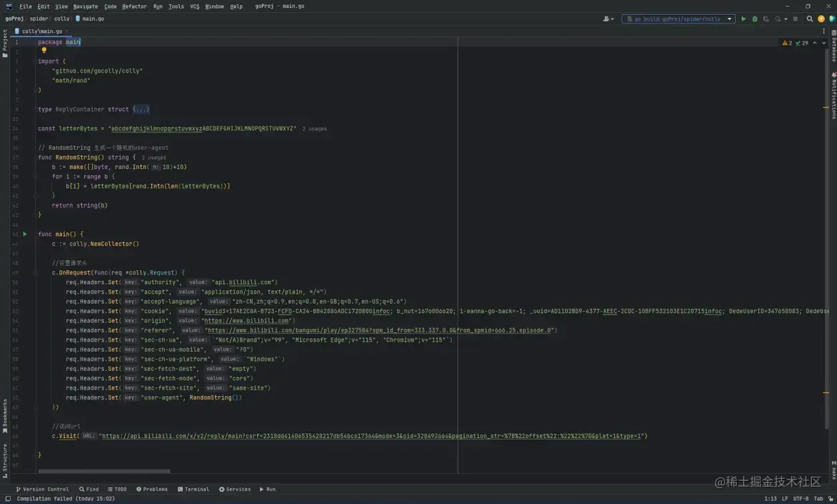The image size is (837, 504).
Task: Open profiler options dropdown arrow
Action: click(x=786, y=19)
